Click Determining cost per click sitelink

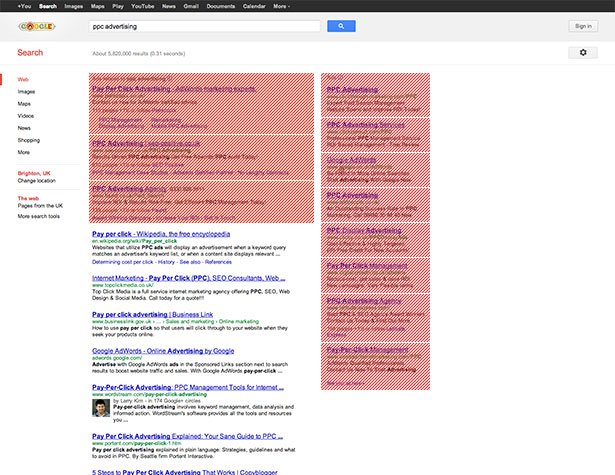pyautogui.click(x=122, y=262)
